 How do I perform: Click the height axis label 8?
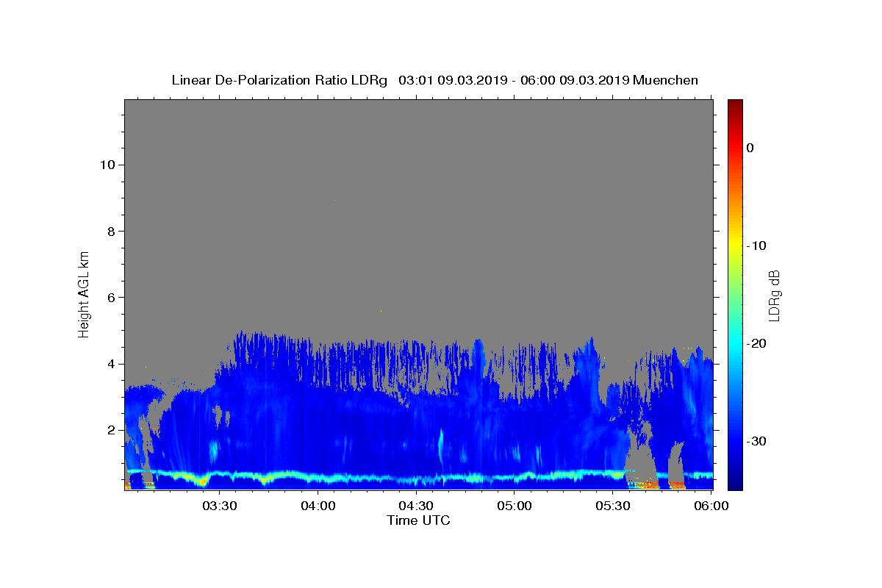click(111, 231)
